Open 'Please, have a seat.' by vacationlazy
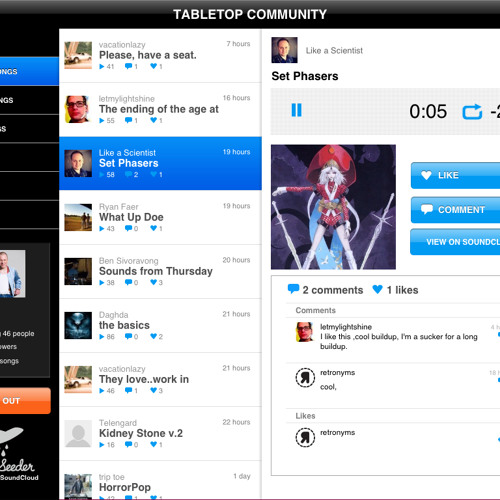 [160, 56]
